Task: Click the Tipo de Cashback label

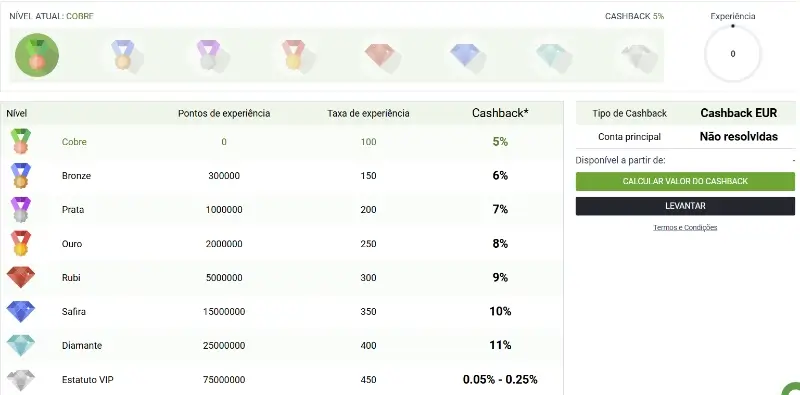Action: click(x=630, y=113)
